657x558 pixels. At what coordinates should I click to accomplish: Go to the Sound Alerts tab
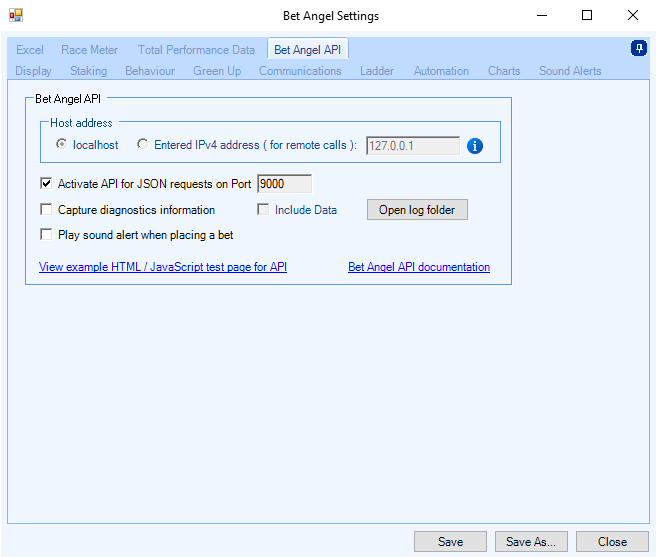(x=570, y=71)
